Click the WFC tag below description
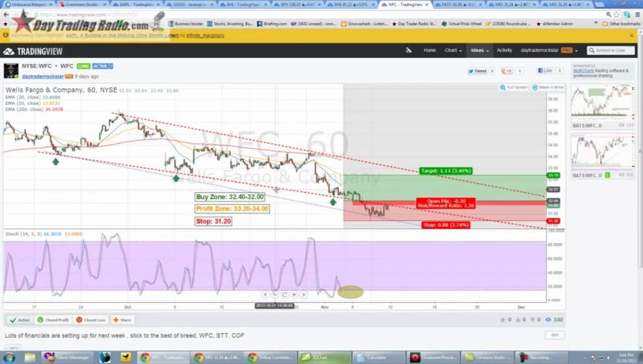The image size is (643, 364). pyautogui.click(x=13, y=348)
